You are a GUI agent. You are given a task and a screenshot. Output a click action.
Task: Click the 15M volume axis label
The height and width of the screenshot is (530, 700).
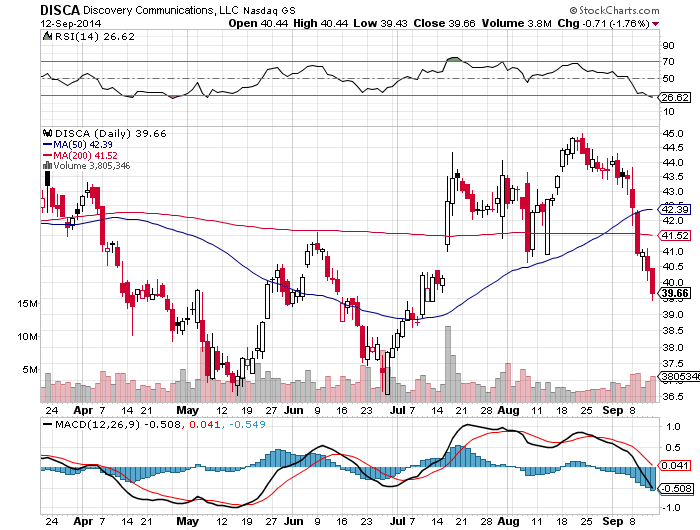(x=28, y=304)
